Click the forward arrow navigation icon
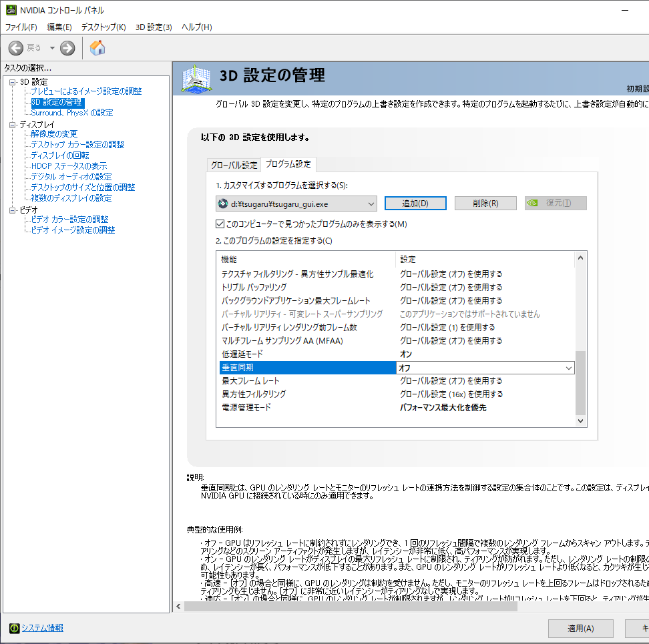Screen dimensions: 649x644 [x=67, y=49]
